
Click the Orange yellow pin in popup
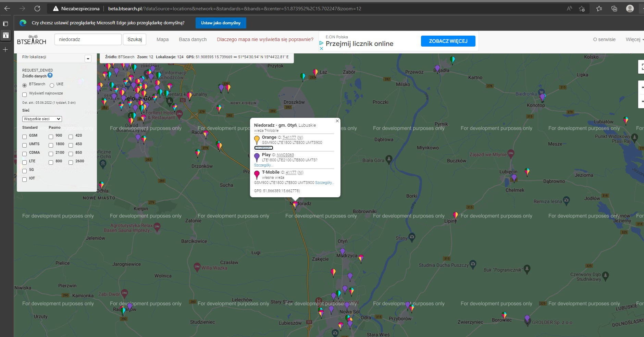pos(257,140)
